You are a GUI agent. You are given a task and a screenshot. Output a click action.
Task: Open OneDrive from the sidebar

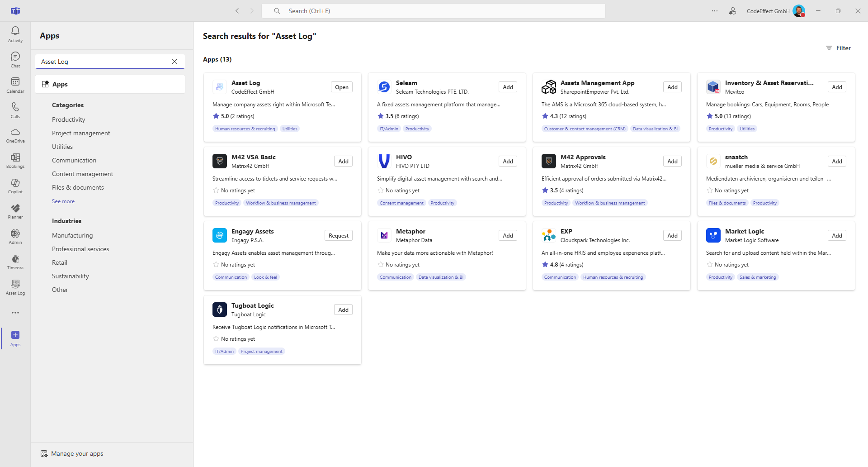click(x=15, y=136)
